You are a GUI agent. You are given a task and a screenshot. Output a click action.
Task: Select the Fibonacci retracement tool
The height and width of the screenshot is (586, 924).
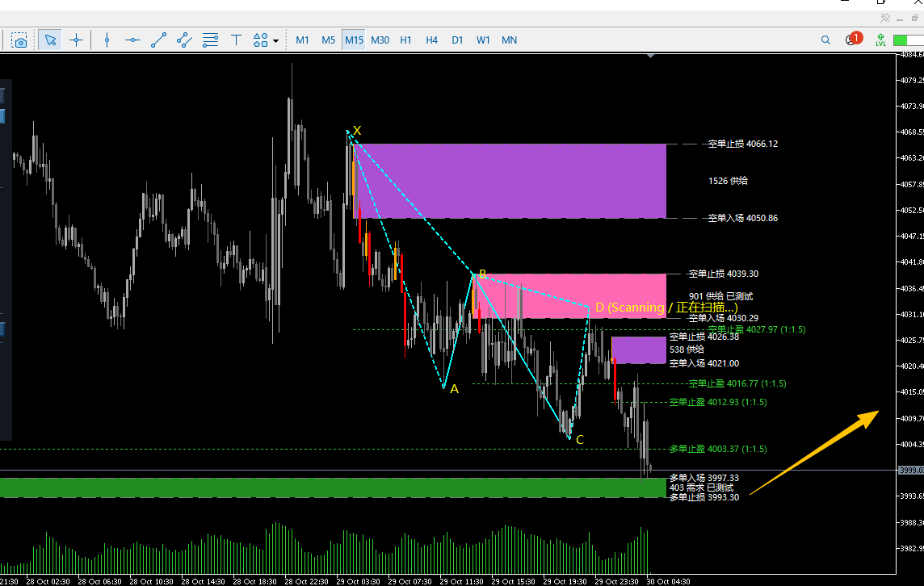pos(210,40)
